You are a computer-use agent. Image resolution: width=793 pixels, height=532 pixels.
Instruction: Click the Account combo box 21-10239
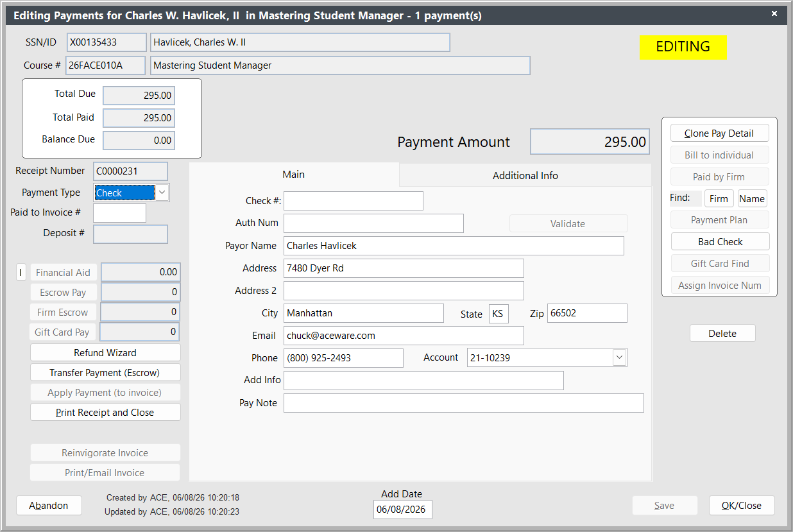point(547,358)
